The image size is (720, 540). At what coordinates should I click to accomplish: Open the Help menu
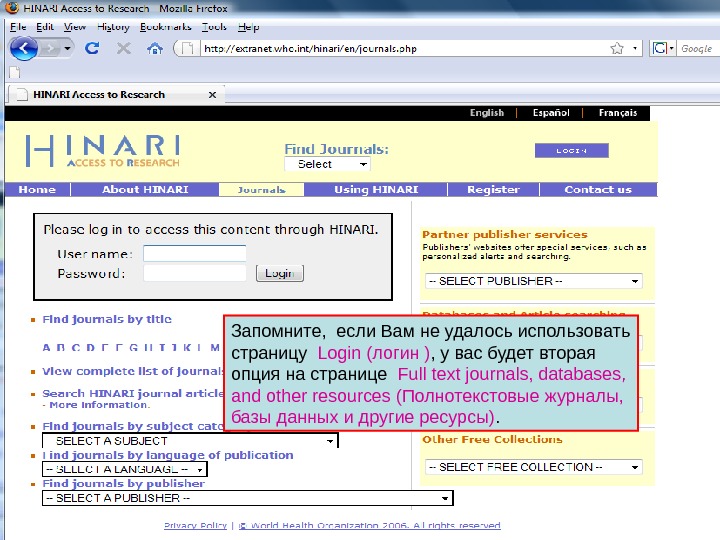(x=248, y=27)
